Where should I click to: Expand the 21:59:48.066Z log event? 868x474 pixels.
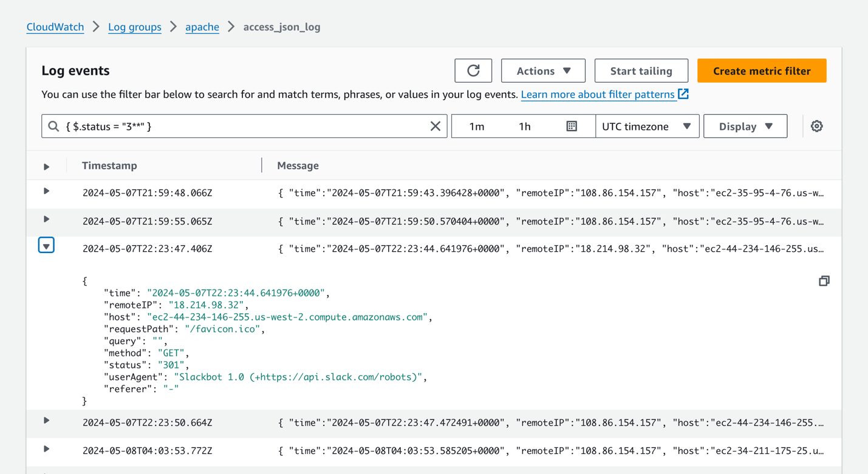click(x=46, y=192)
